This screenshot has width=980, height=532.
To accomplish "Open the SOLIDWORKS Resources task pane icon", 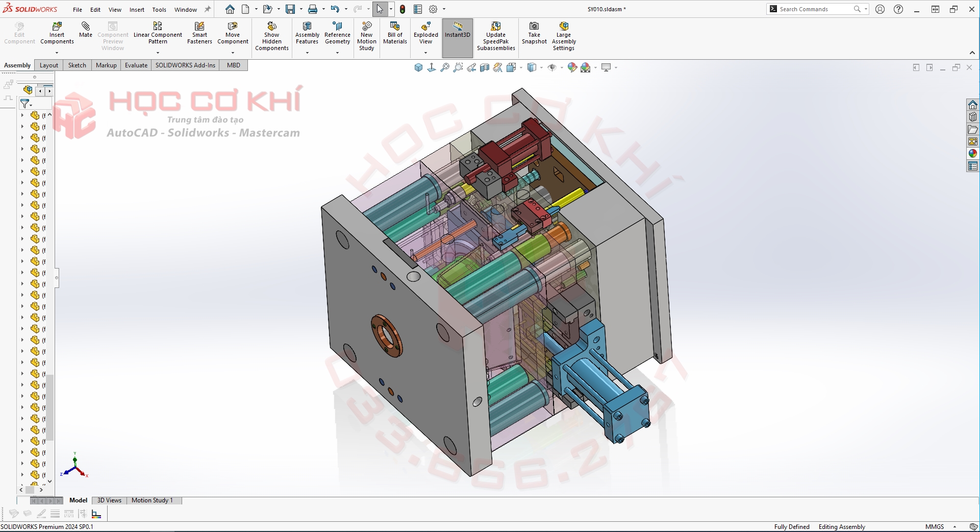I will (x=973, y=105).
